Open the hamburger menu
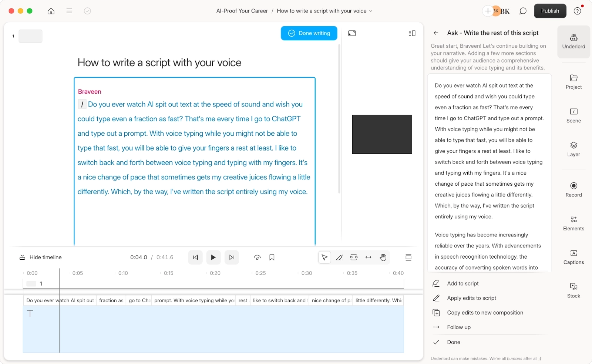Image resolution: width=592 pixels, height=364 pixels. pyautogui.click(x=69, y=11)
